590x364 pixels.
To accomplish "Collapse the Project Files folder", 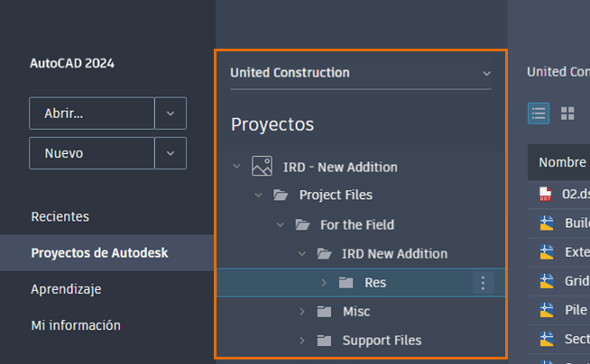I will tap(258, 196).
